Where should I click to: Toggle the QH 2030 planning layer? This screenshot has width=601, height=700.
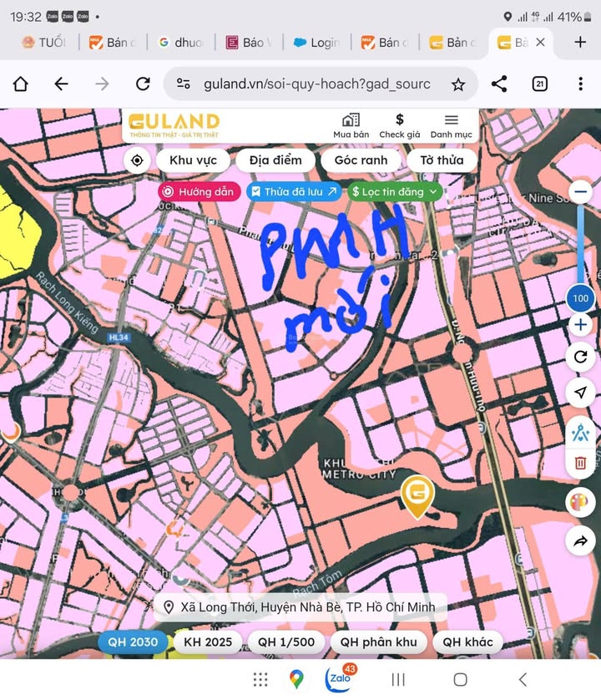coord(133,642)
